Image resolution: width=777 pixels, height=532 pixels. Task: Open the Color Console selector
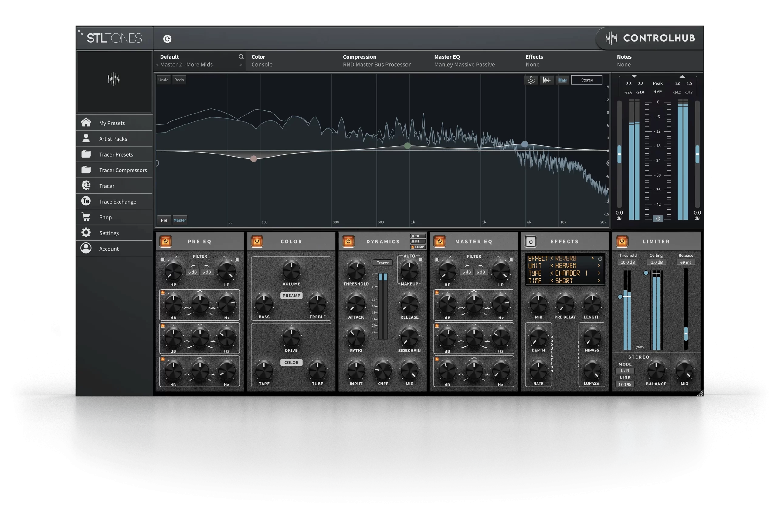(291, 61)
